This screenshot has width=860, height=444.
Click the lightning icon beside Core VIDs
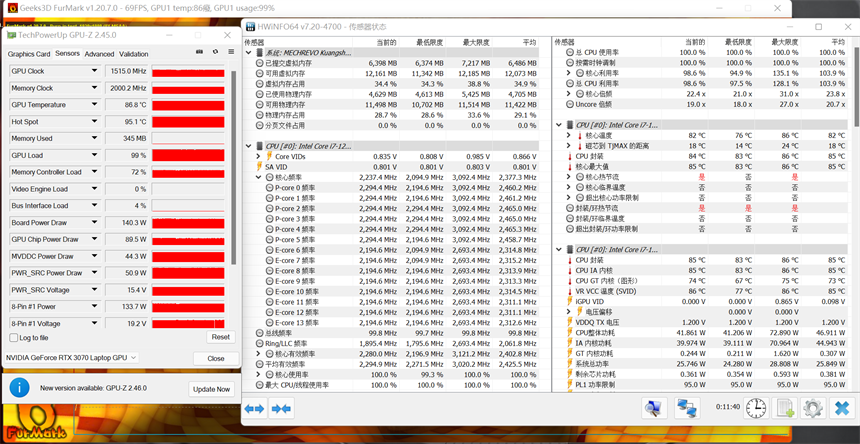pos(269,157)
